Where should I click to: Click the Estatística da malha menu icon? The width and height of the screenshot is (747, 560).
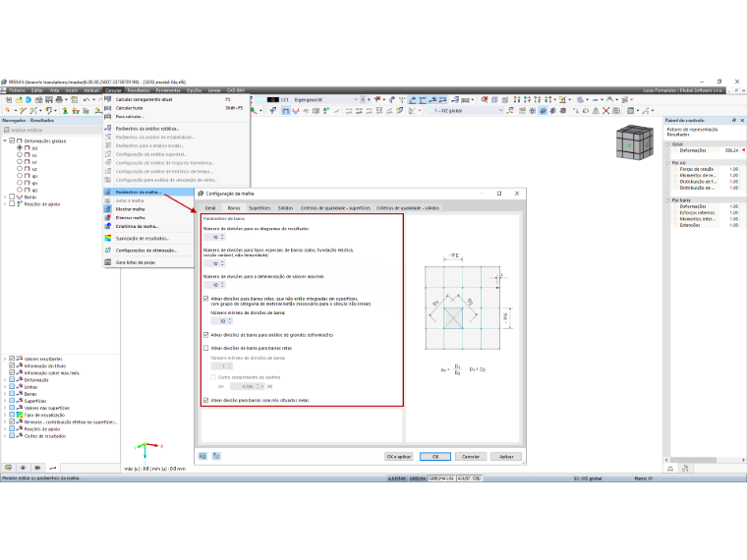108,226
